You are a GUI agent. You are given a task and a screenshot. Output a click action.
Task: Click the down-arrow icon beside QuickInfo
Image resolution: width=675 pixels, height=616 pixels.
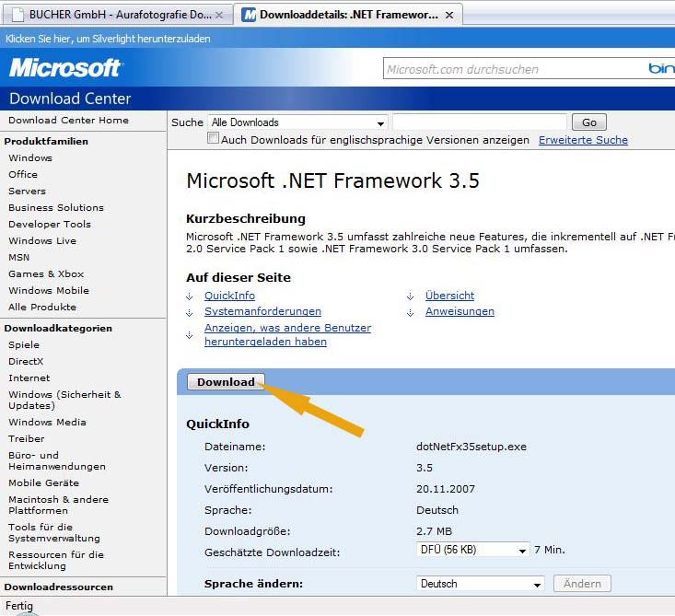coord(190,296)
